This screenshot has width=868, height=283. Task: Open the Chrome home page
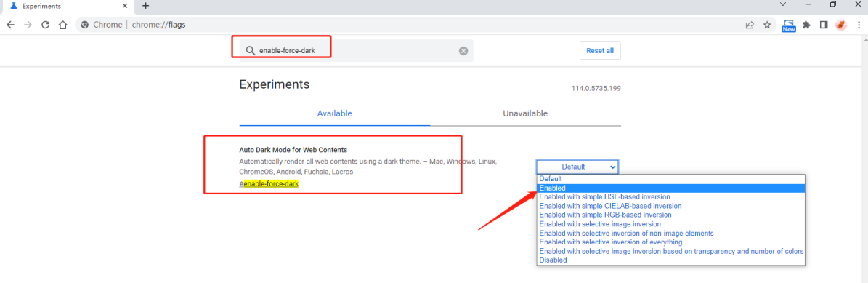point(63,25)
